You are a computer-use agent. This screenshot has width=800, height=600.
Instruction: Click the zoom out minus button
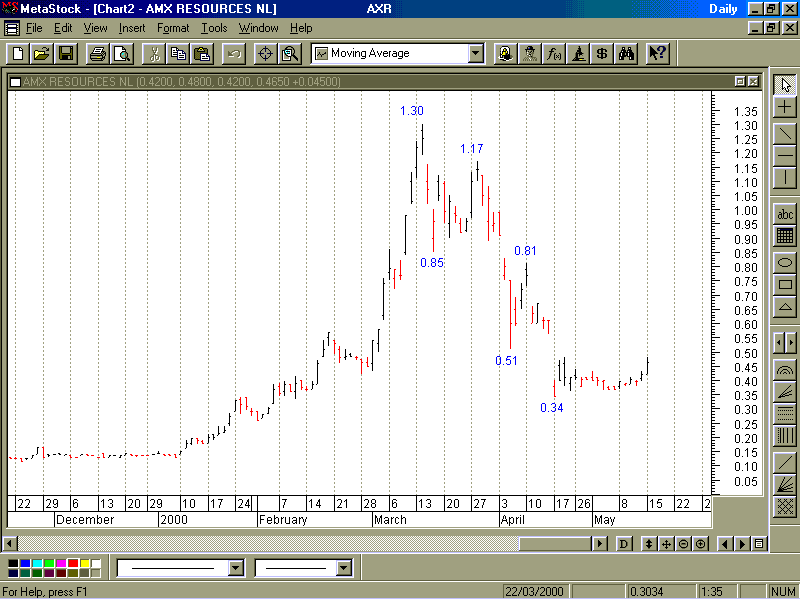(x=684, y=544)
